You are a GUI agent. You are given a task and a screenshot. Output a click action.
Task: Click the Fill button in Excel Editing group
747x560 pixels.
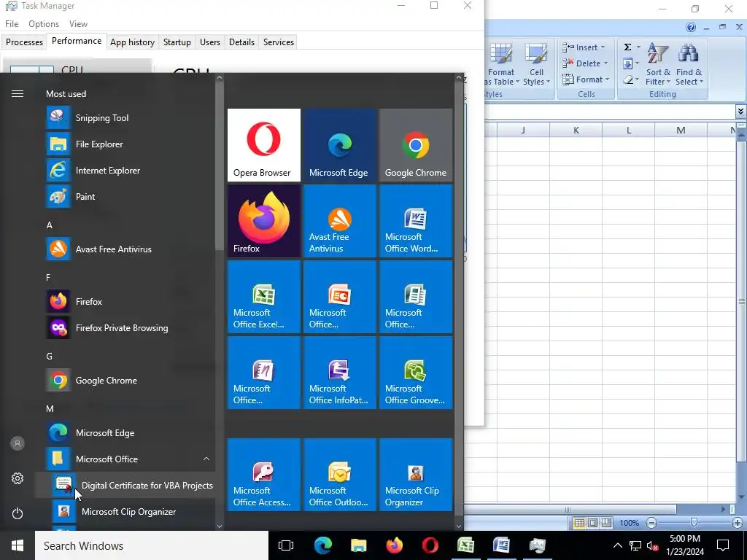(x=628, y=63)
